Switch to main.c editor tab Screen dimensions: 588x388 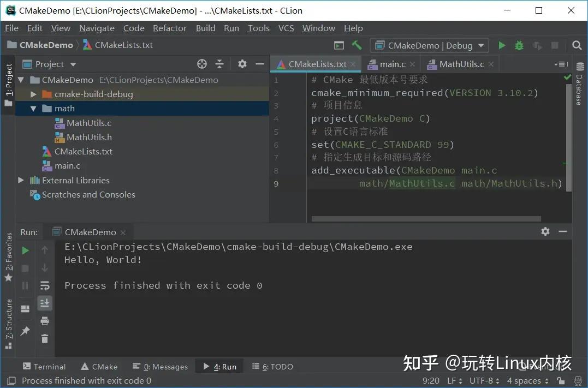click(x=392, y=64)
